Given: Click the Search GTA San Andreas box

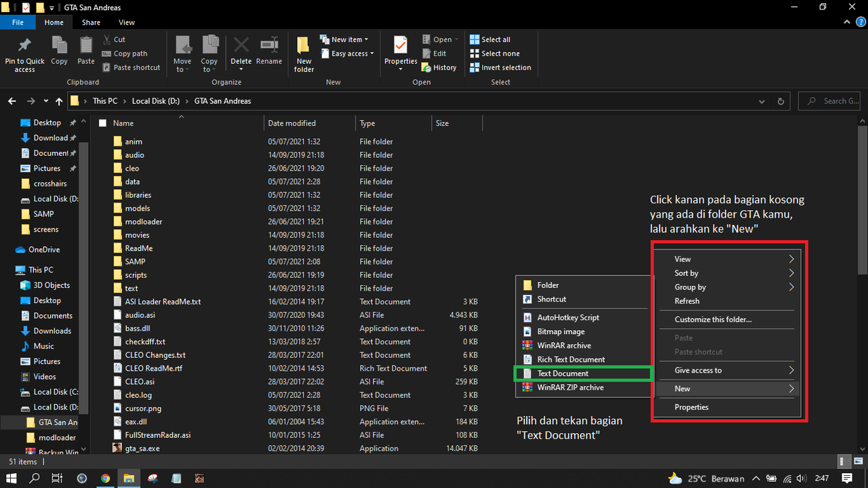Looking at the screenshot, I should [831, 101].
